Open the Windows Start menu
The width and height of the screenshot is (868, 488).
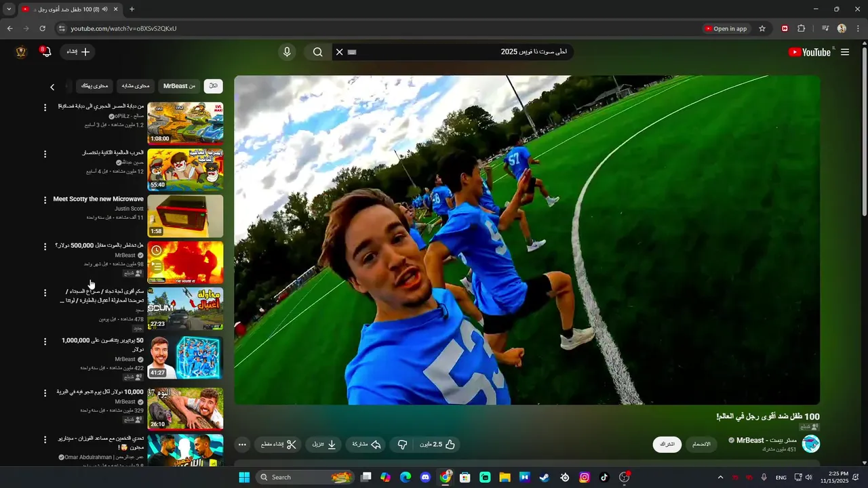coord(244,477)
